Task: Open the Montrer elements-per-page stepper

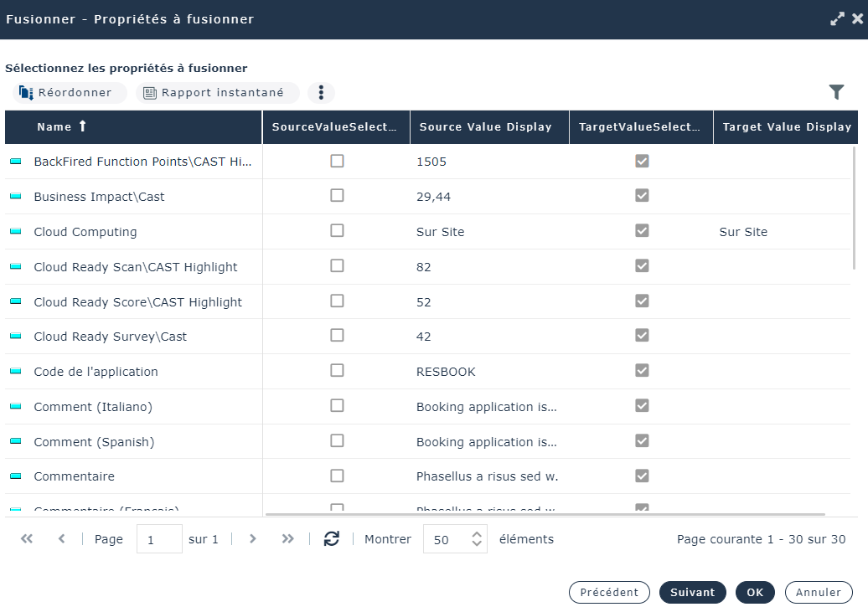Action: (x=477, y=539)
